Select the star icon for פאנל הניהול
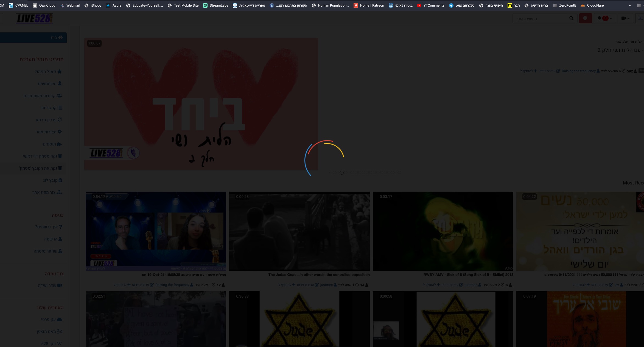Screen dimensions: 644x347 point(59,71)
